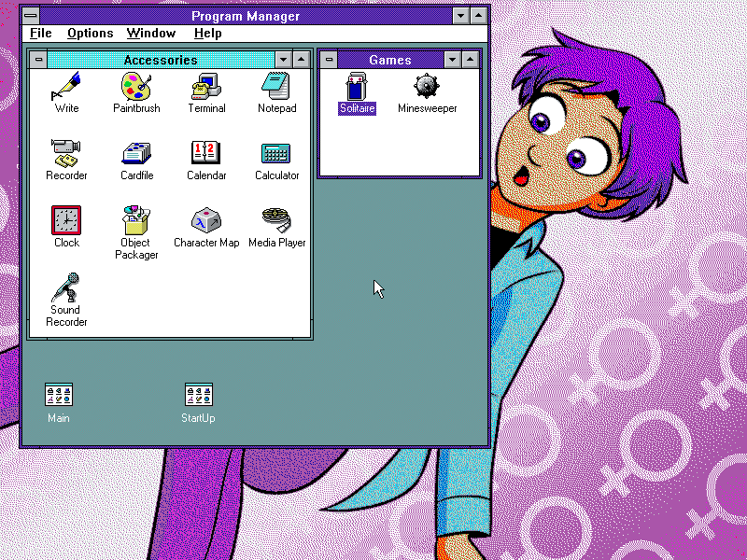Open the Games window control-menu box
The image size is (747, 560).
tap(329, 60)
